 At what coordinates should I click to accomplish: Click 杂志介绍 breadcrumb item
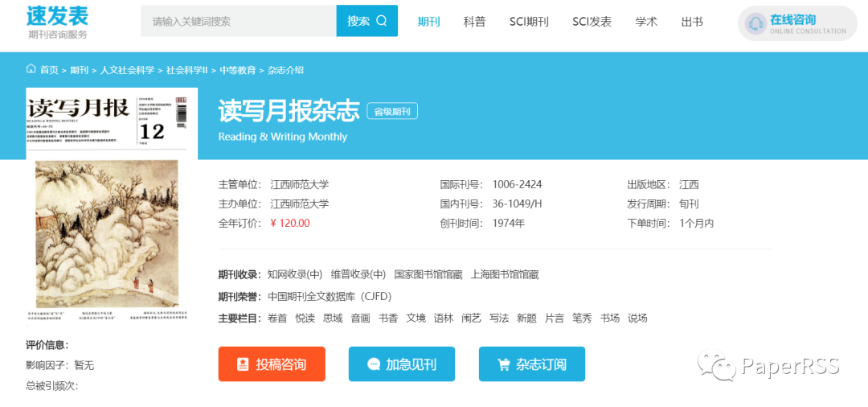point(285,70)
